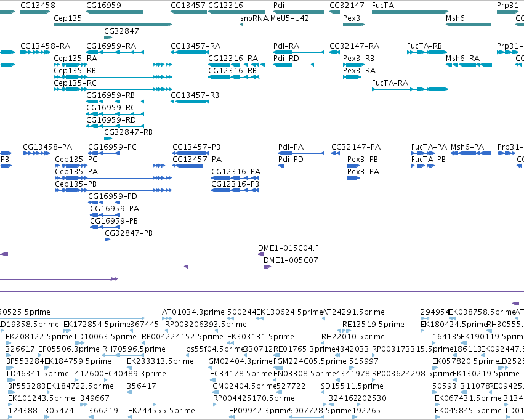Select the CG12316-RA transcript label
The image size is (524, 420).
tap(233, 59)
